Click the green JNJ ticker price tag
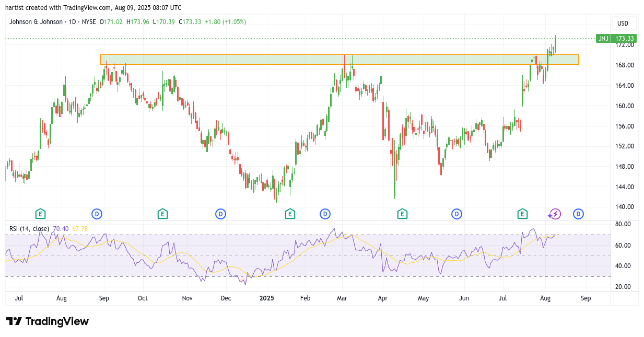This screenshot has width=644, height=337. point(603,39)
